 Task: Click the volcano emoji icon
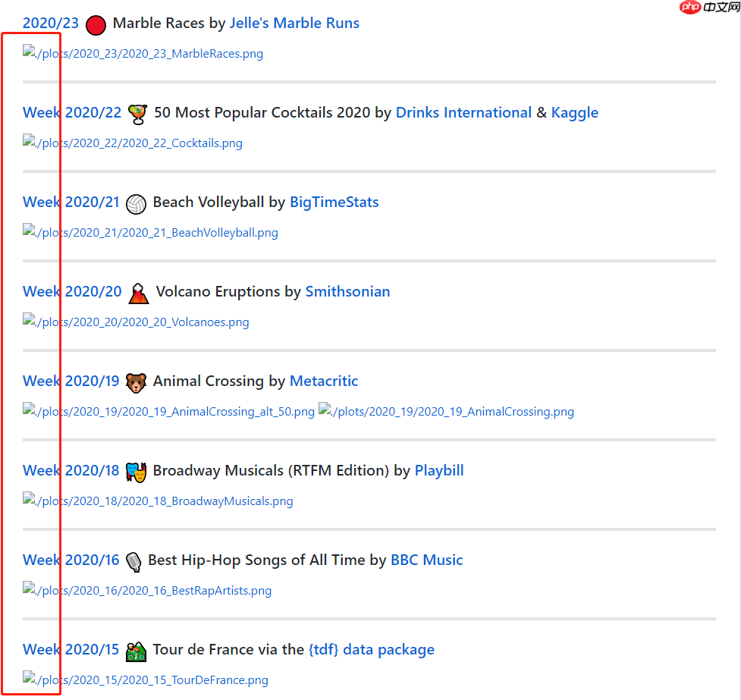(138, 293)
